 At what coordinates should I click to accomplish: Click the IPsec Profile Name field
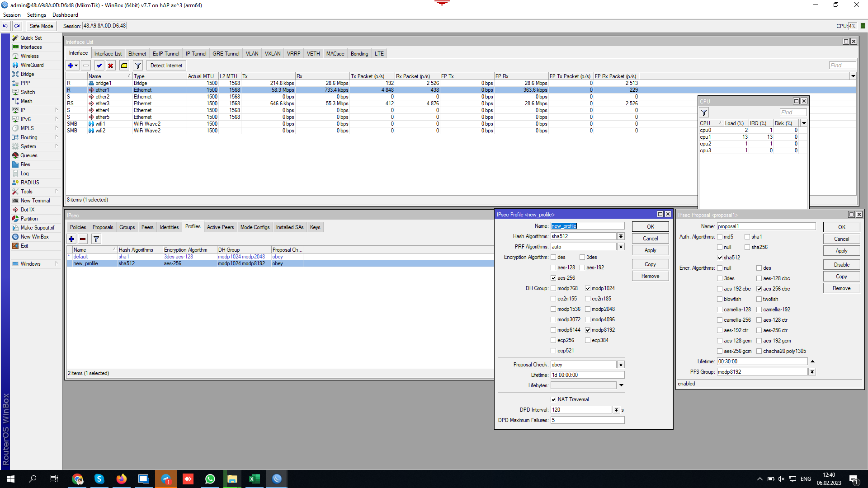[x=587, y=226]
